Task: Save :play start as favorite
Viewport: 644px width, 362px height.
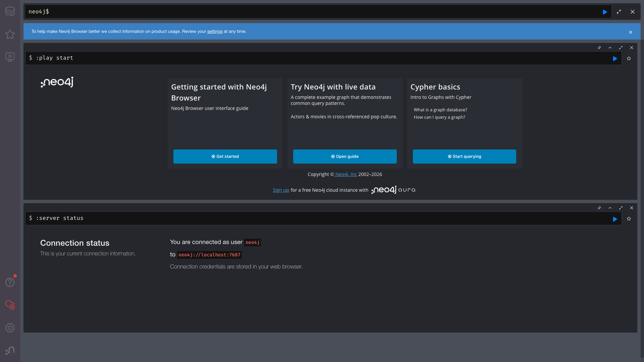Action: [629, 58]
